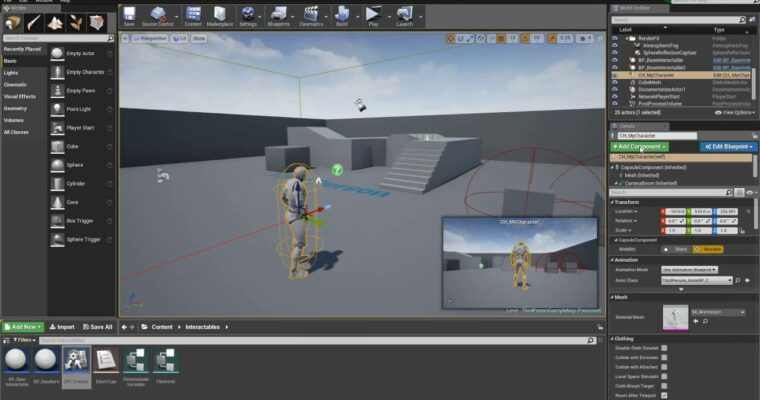The height and width of the screenshot is (400, 760).
Task: Toggle visibility eye for CubeMesh actor
Action: (616, 81)
